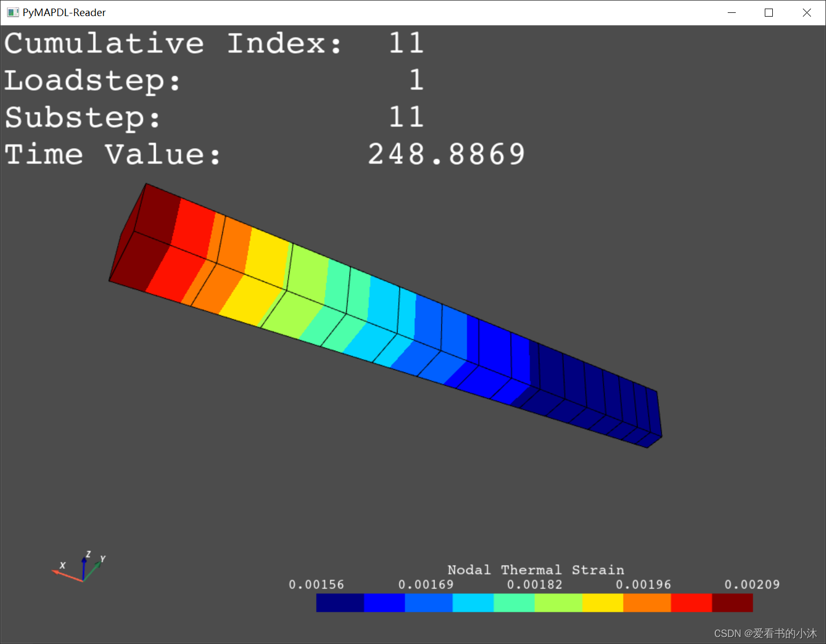The width and height of the screenshot is (826, 644).
Task: Click the time value 248.8869
Action: tap(446, 155)
